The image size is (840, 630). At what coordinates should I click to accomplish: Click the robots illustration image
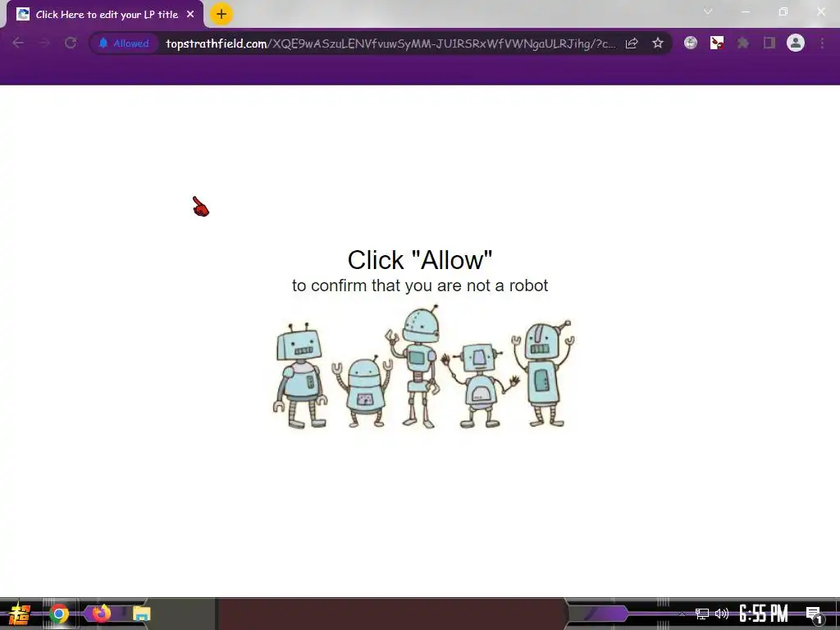(423, 367)
